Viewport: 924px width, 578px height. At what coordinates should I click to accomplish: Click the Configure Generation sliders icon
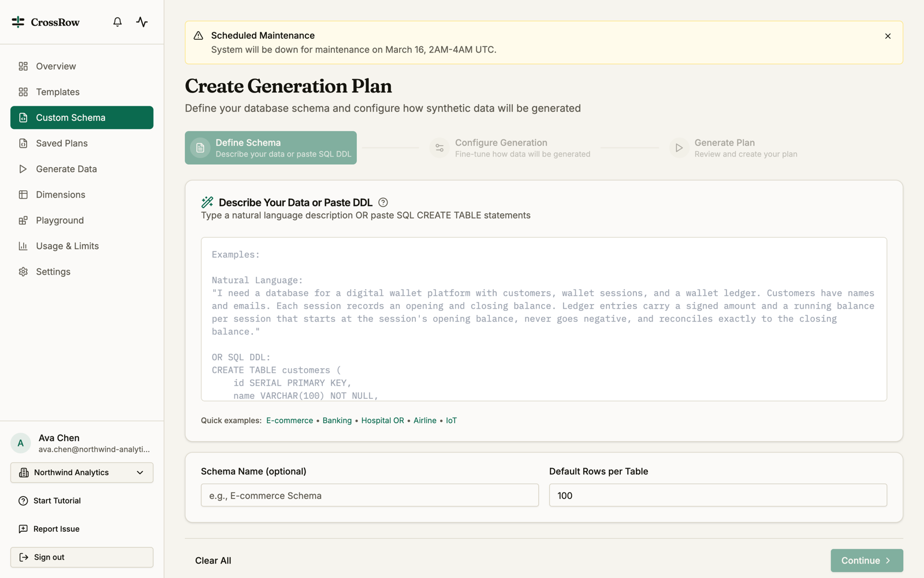[439, 148]
